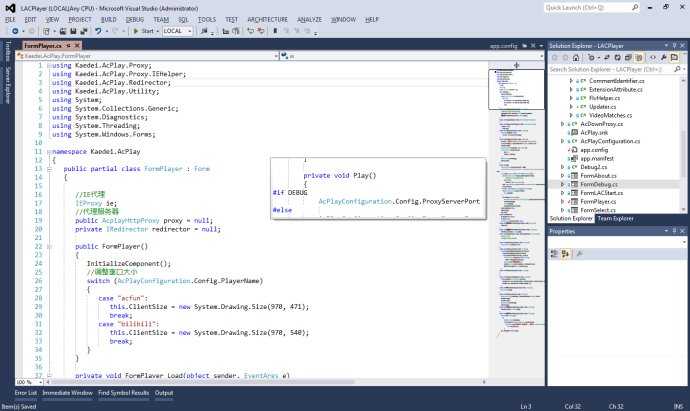Click the Save toolbar icon
The height and width of the screenshot is (411, 690).
click(73, 31)
